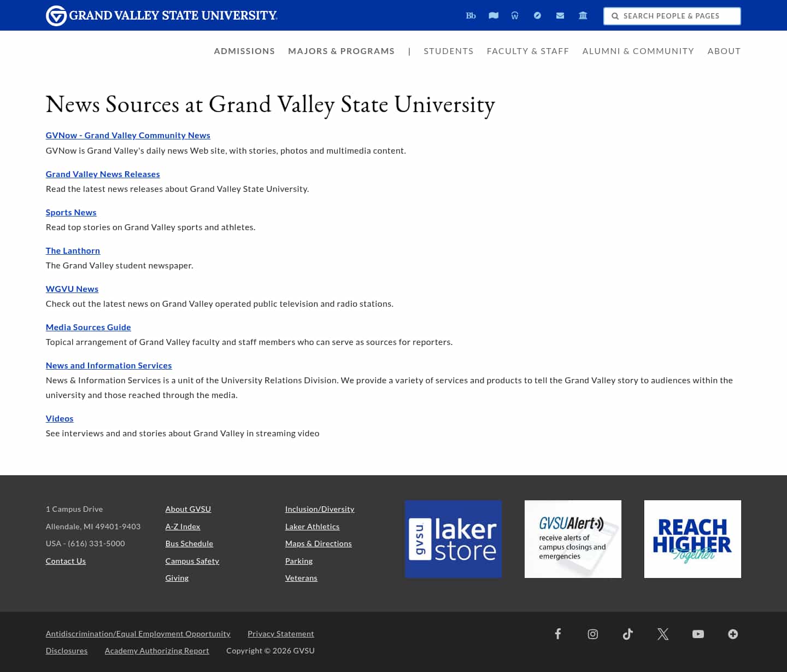787x672 pixels.
Task: Open the Parking footer link
Action: tap(299, 561)
